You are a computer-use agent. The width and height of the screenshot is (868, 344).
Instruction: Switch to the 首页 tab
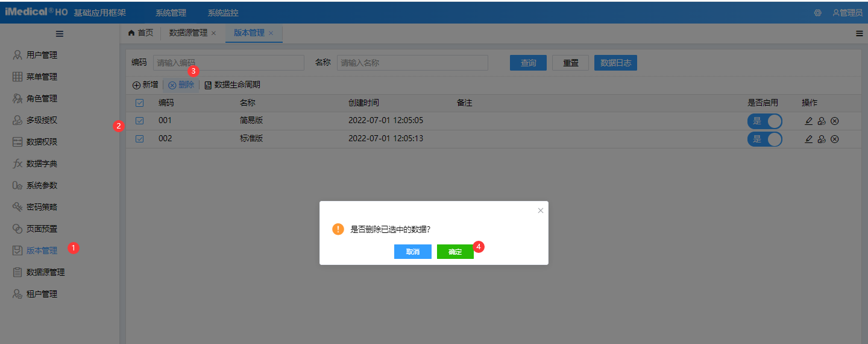140,33
